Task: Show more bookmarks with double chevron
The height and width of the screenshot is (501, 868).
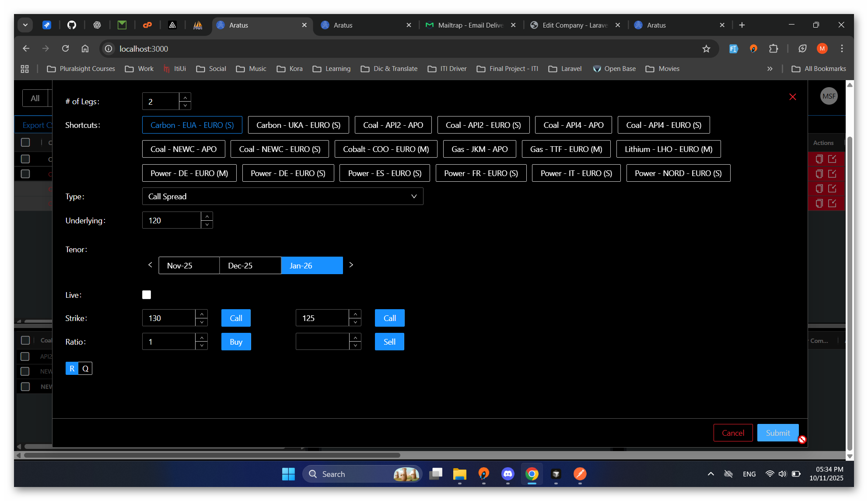Action: coord(770,69)
